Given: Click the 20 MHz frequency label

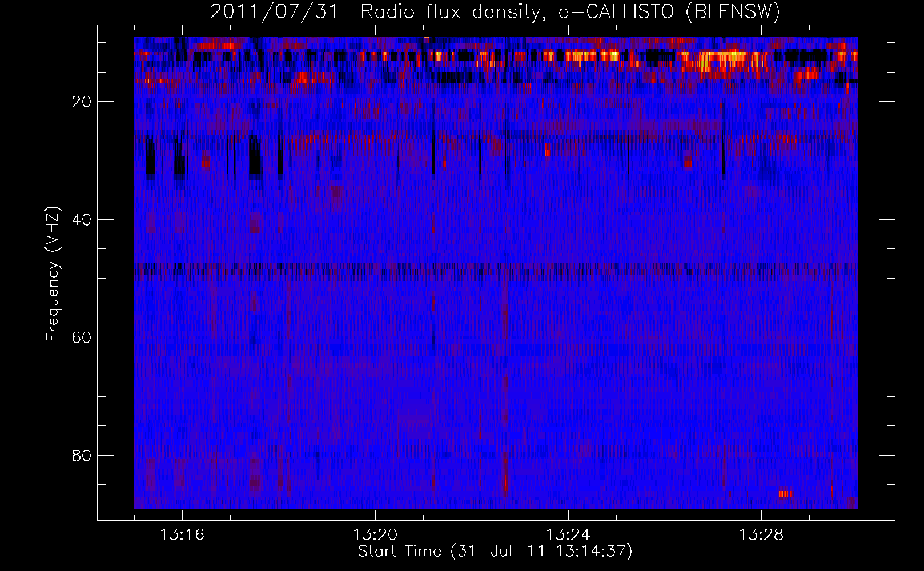Looking at the screenshot, I should click(82, 102).
